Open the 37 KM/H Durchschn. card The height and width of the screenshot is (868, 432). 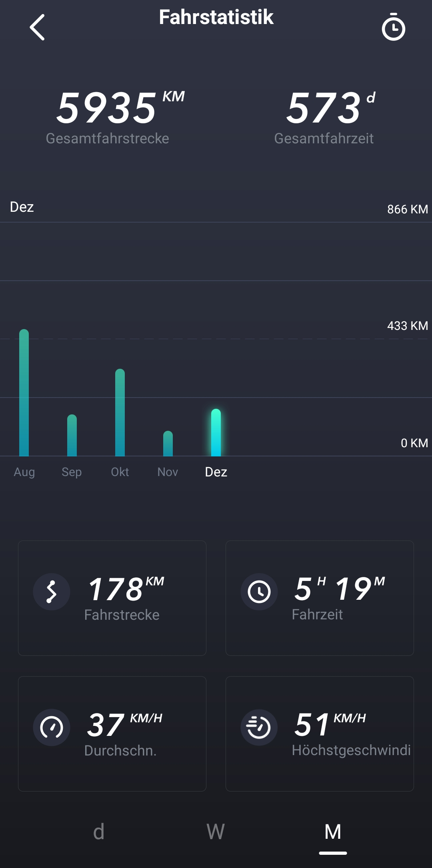[112, 733]
